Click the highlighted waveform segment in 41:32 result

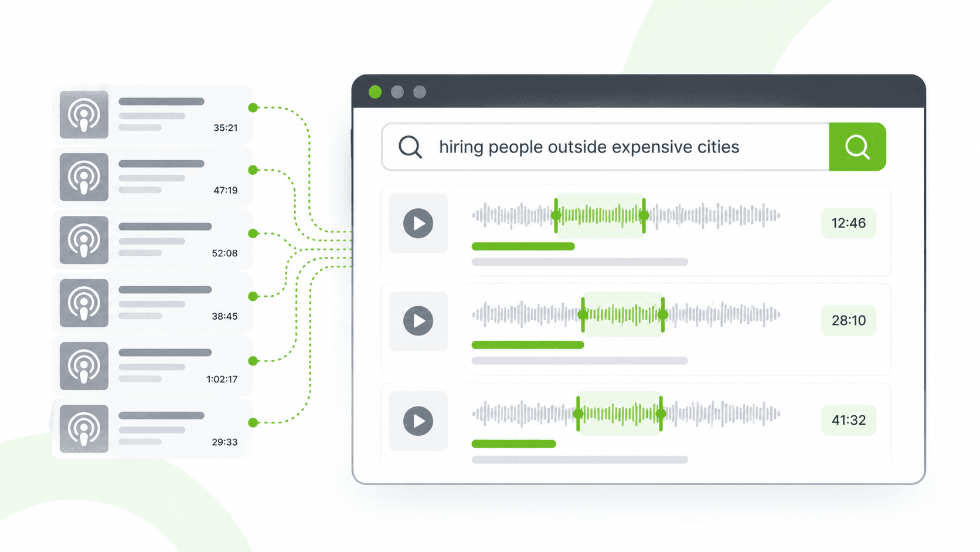[x=620, y=414]
